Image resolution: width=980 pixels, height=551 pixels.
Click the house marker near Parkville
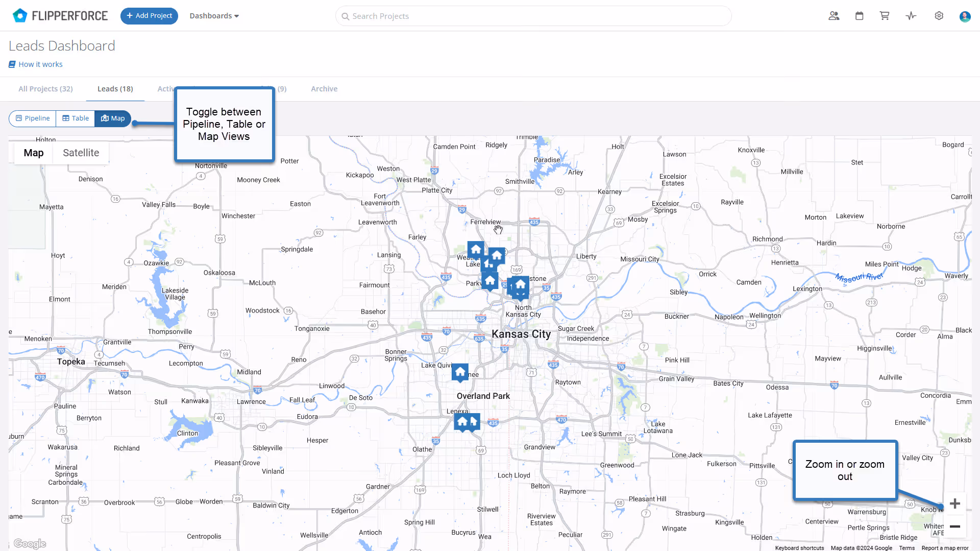tap(490, 281)
